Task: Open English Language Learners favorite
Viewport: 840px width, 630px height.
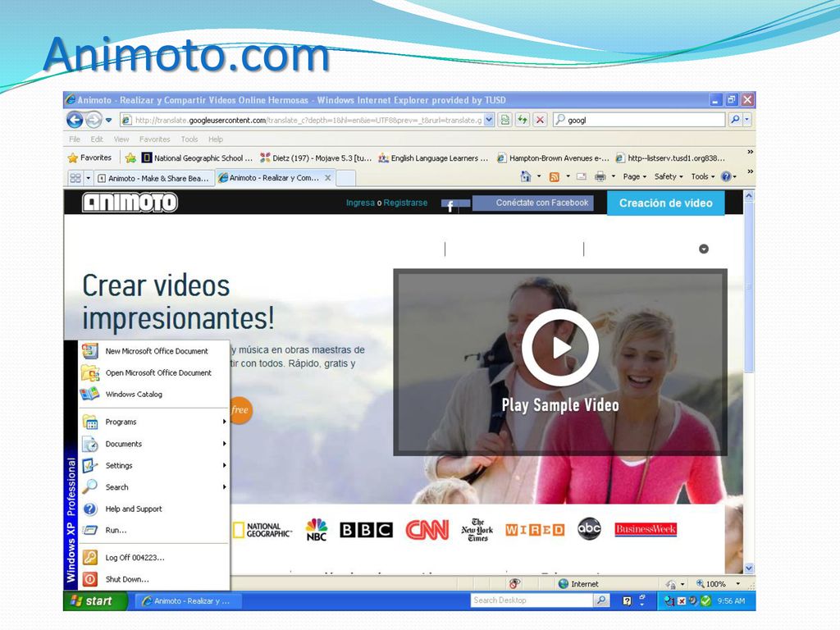Action: (x=433, y=158)
